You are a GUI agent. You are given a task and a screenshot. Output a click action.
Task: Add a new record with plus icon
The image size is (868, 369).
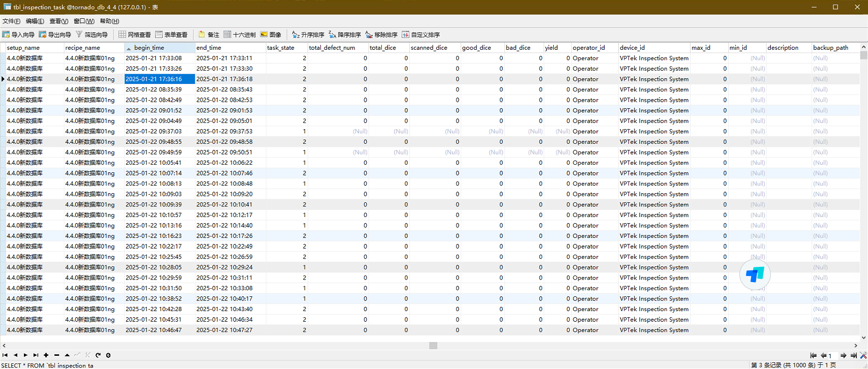[x=46, y=355]
